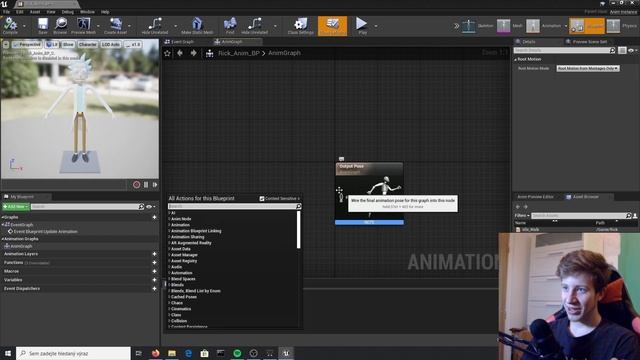Click the view options eye in My Blueprint
This screenshot has height=360, width=640.
click(150, 207)
